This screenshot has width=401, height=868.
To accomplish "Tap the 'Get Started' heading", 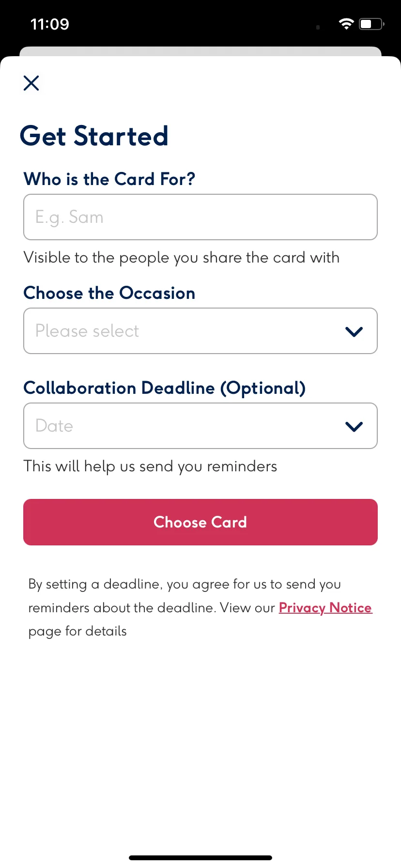I will (94, 136).
